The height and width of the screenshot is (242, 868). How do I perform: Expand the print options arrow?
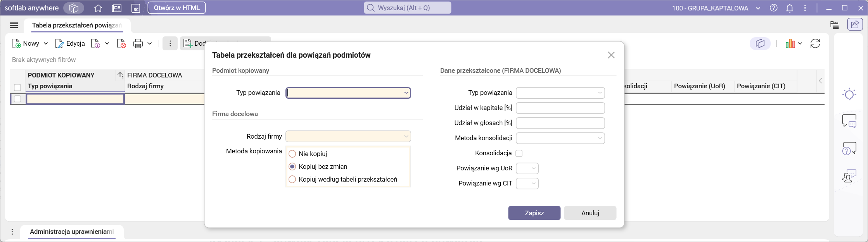(x=150, y=43)
